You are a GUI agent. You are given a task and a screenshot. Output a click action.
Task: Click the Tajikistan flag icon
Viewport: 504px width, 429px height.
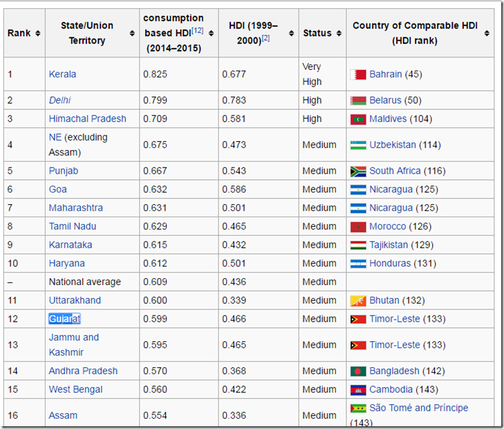[x=358, y=246]
